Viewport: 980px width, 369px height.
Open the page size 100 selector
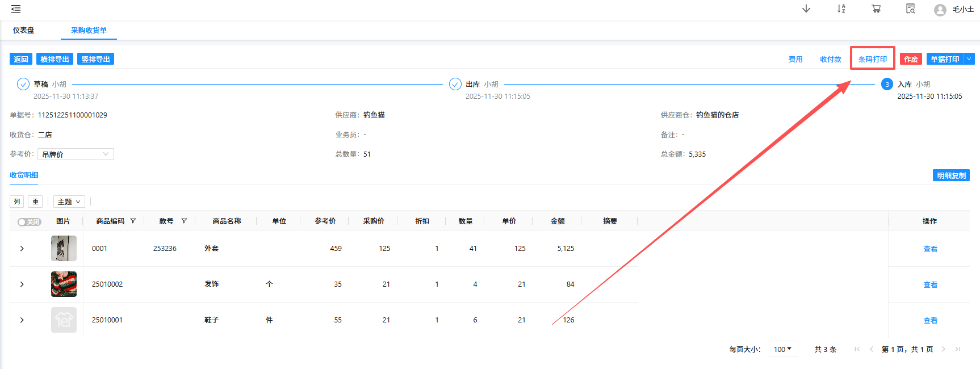click(x=783, y=349)
